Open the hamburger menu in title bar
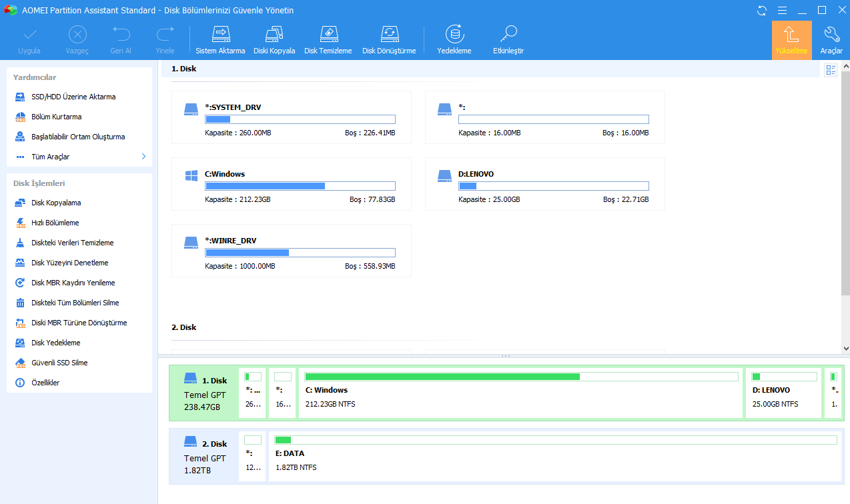The width and height of the screenshot is (850, 504). pyautogui.click(x=782, y=11)
